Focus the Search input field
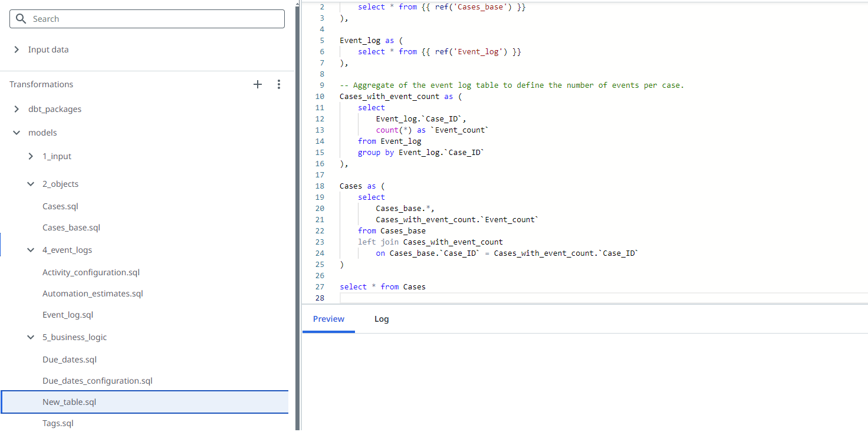Image resolution: width=868 pixels, height=432 pixels. tap(153, 19)
